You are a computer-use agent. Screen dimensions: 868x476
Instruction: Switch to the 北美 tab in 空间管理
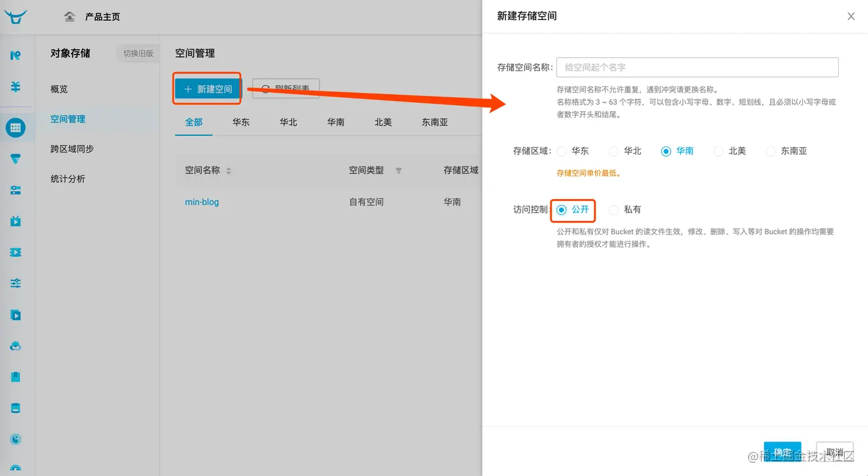tap(383, 122)
